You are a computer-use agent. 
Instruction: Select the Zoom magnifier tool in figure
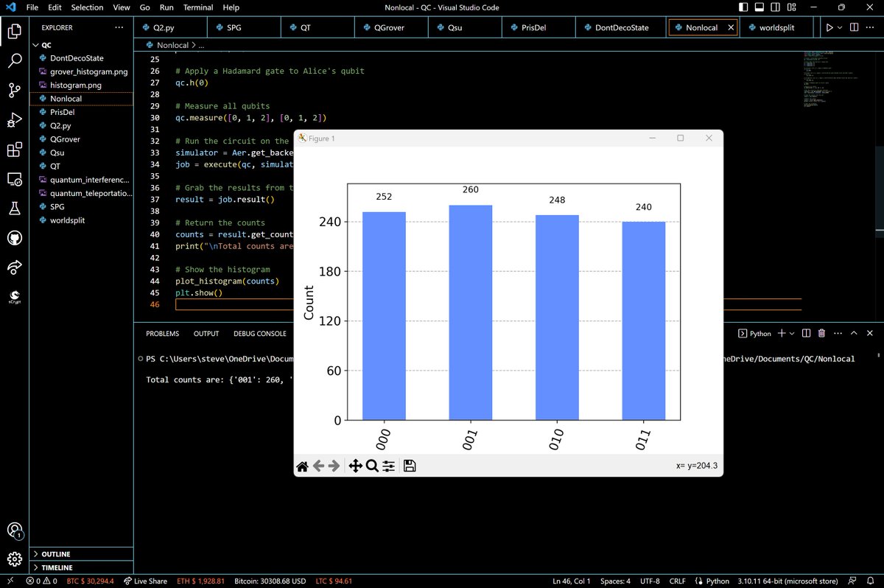tap(372, 466)
